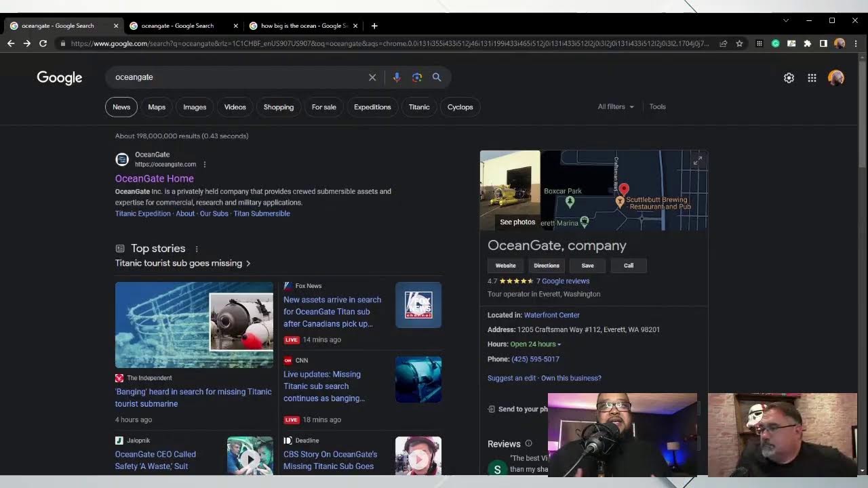
Task: Open the '7 Google reviews' link
Action: pyautogui.click(x=563, y=281)
